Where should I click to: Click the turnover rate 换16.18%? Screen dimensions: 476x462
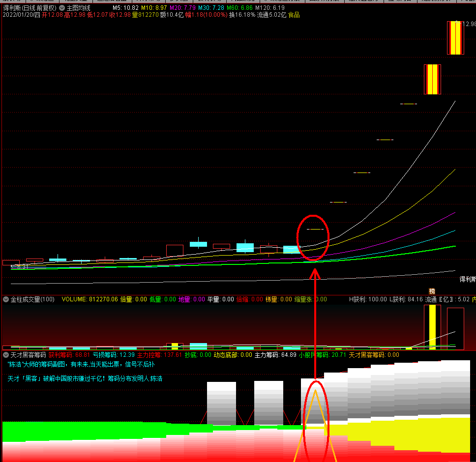[242, 15]
